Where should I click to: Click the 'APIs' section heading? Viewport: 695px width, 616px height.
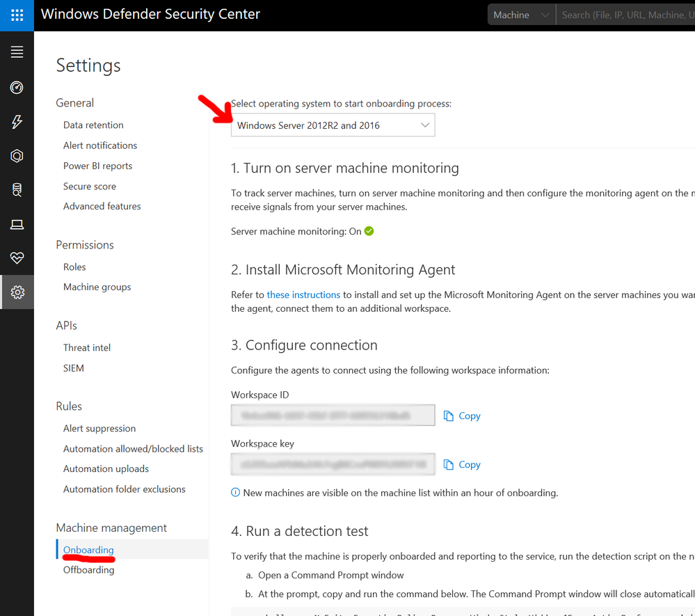[x=67, y=326]
